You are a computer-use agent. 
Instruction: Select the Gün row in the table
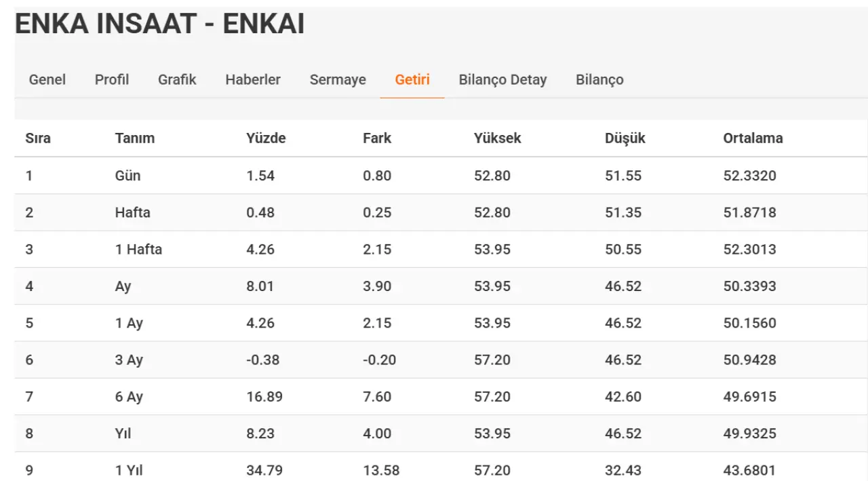coord(441,176)
